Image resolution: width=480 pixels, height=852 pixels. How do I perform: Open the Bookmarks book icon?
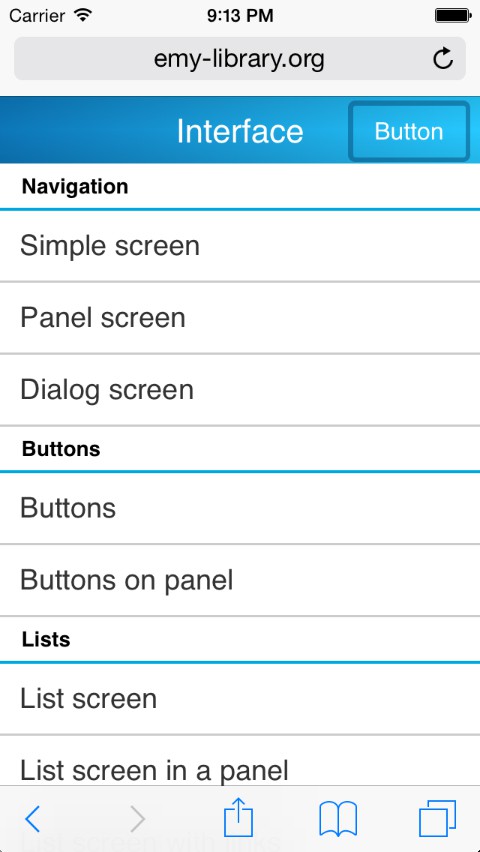[338, 819]
